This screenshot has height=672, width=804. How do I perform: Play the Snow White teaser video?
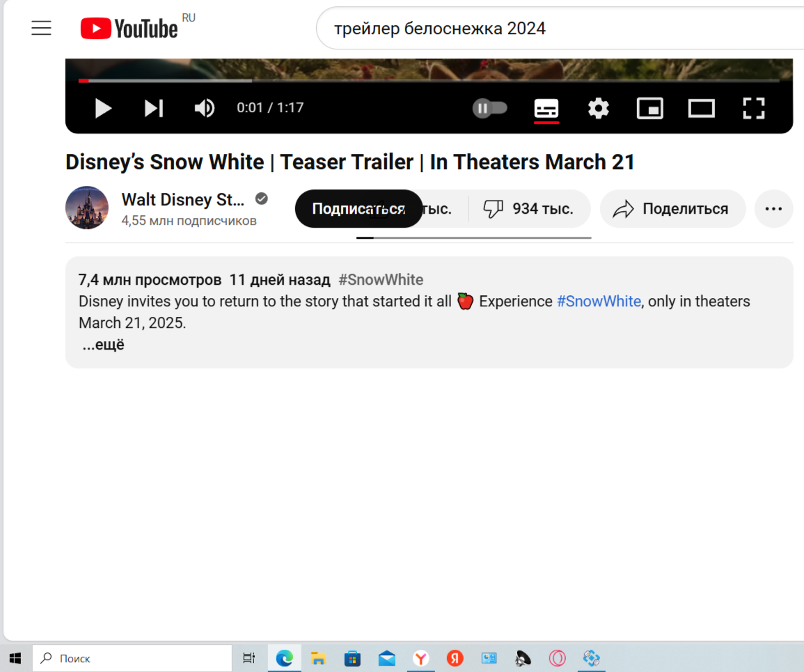(x=103, y=108)
